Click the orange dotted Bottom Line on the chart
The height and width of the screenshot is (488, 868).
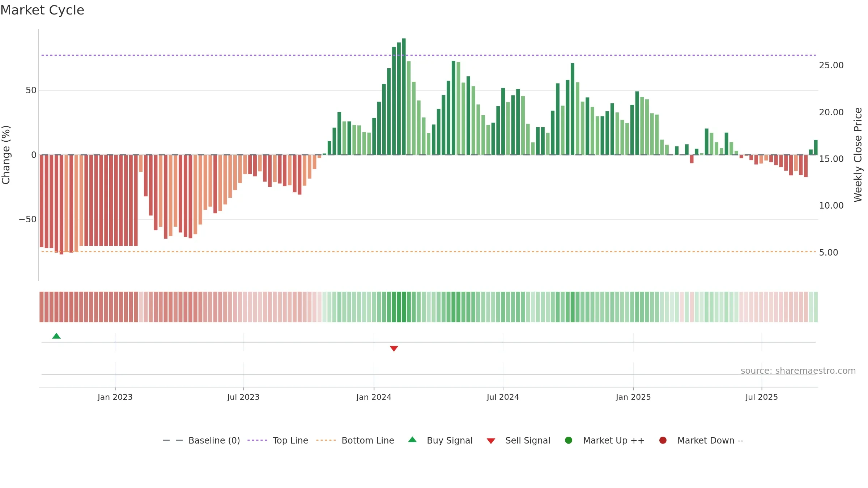coord(429,252)
